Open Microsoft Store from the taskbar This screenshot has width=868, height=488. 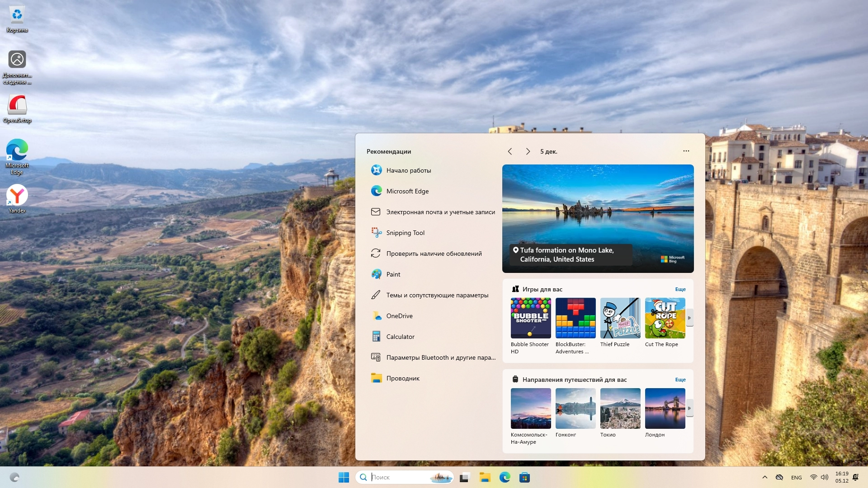(524, 477)
